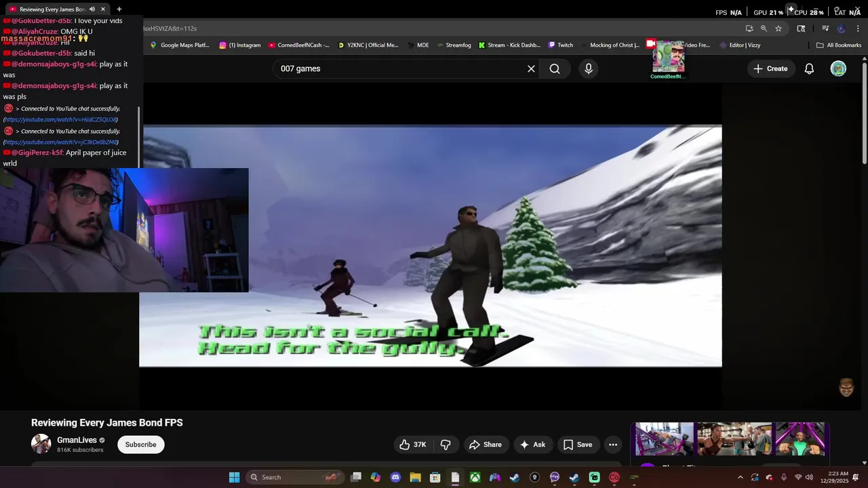Open the youtube.com/watch?v=HiidCZSQLO8 chat link

61,120
